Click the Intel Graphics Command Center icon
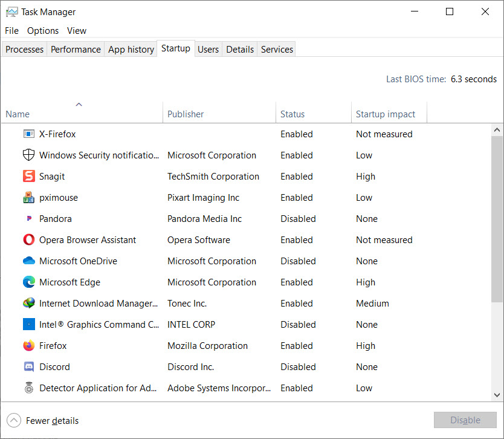 [28, 324]
